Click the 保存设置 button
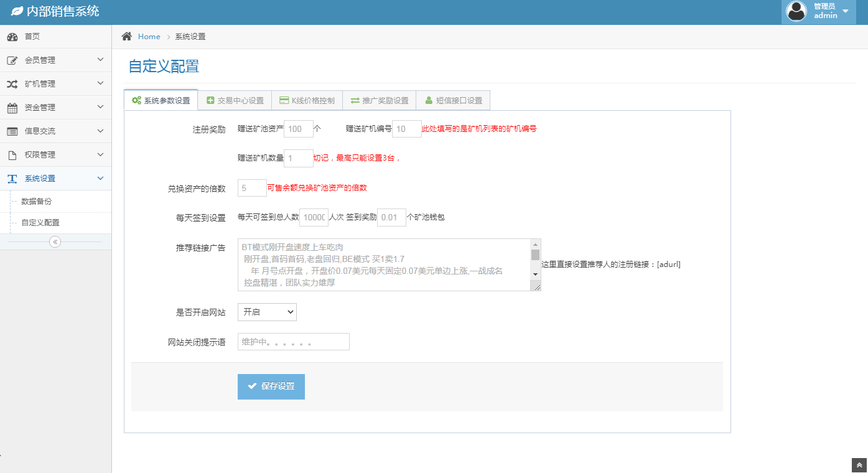 pos(271,386)
